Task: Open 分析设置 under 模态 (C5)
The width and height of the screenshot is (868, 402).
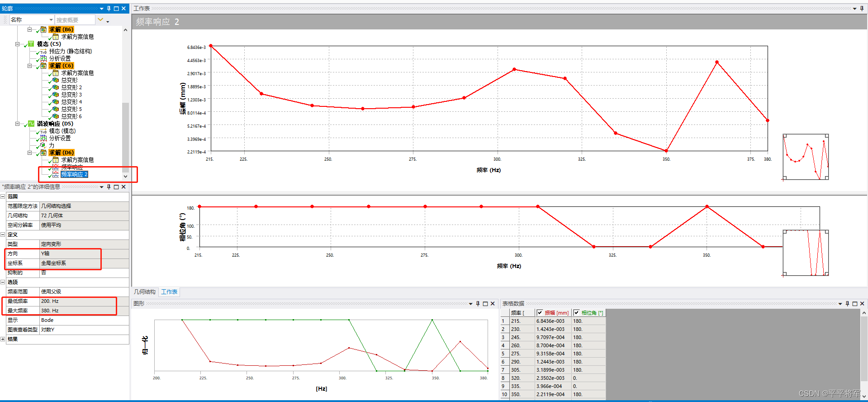Action: 60,58
